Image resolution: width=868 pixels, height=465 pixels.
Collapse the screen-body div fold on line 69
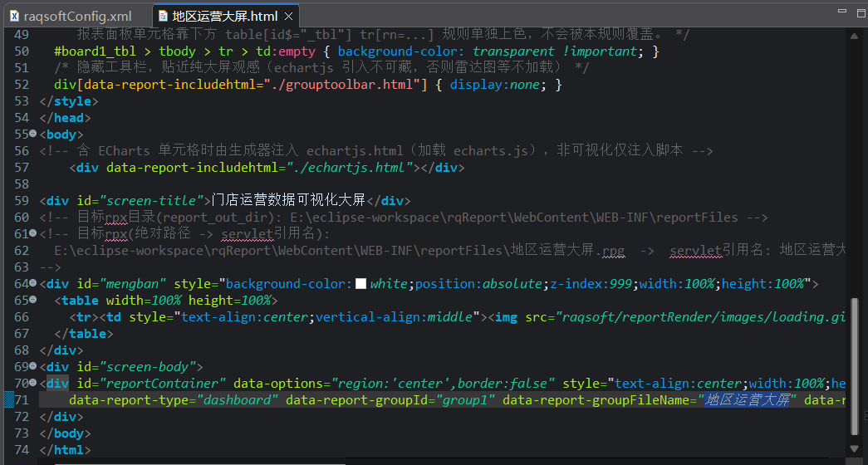pyautogui.click(x=33, y=366)
